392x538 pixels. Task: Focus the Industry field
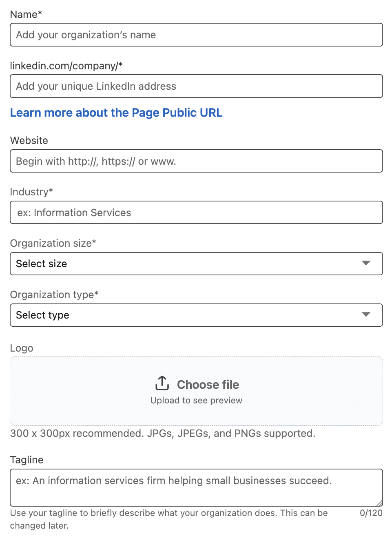tap(196, 212)
